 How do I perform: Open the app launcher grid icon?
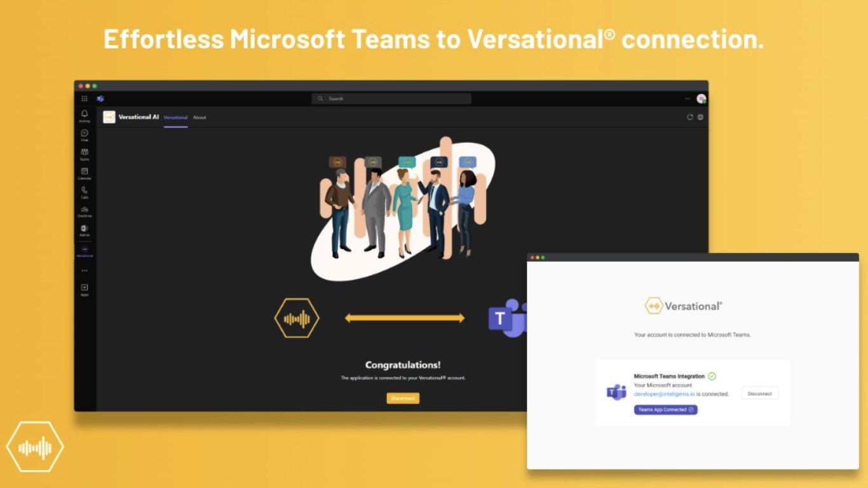[x=85, y=98]
